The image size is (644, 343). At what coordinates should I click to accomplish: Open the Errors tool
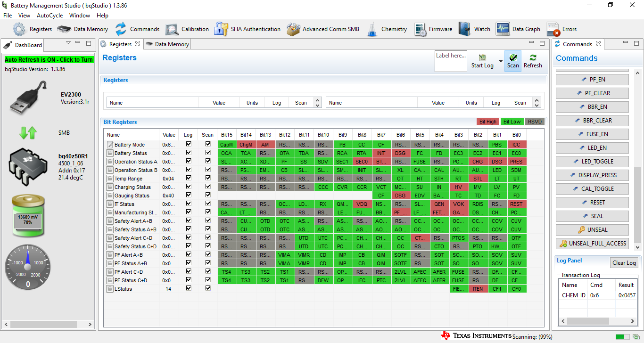562,29
